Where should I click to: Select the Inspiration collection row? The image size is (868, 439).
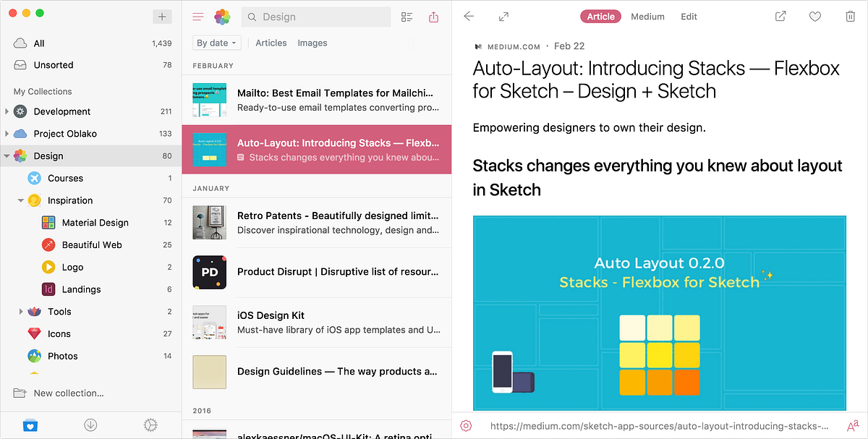(90, 200)
